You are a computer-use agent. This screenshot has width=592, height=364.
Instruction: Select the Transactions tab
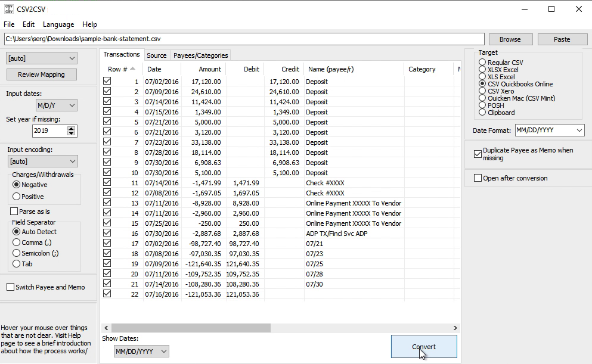point(122,55)
